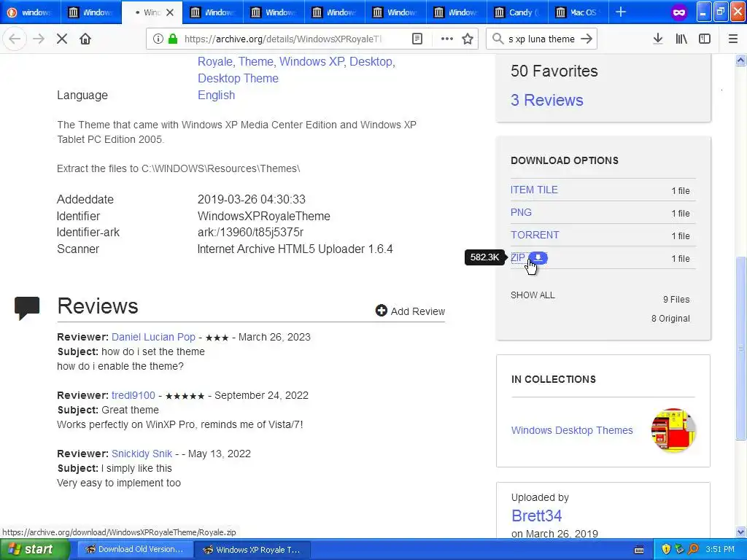The image size is (747, 560).
Task: Open the downloads arrow icon
Action: click(658, 39)
